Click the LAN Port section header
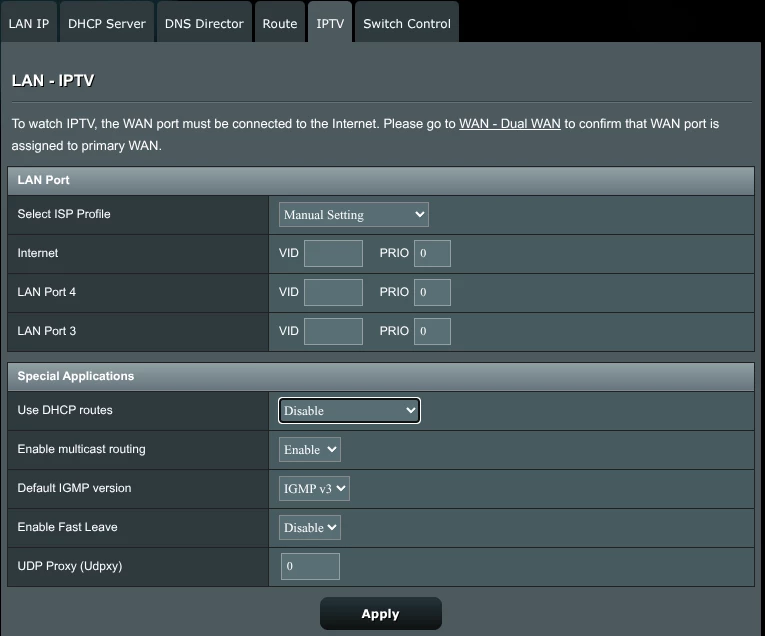 381,180
